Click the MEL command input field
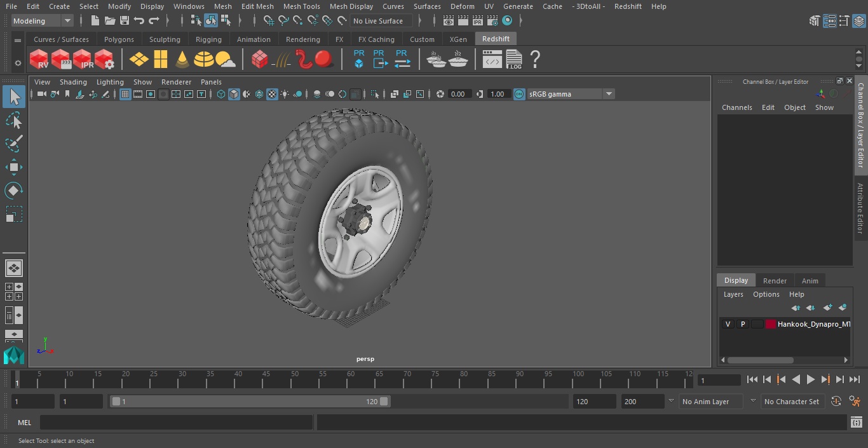Screen dimensions: 868x448 [x=177, y=423]
